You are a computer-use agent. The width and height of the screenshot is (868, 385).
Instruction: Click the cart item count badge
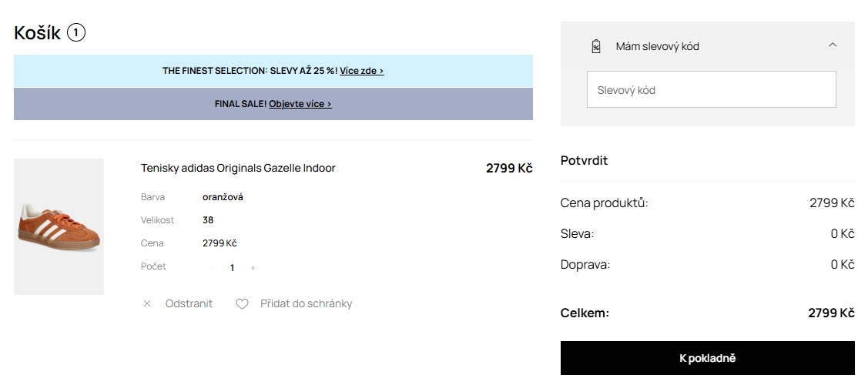(76, 33)
